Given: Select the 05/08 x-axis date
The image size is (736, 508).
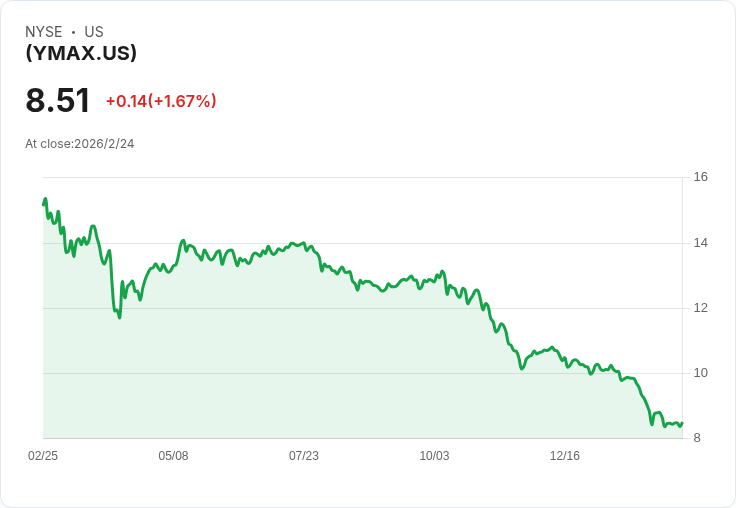Looking at the screenshot, I should click(173, 456).
